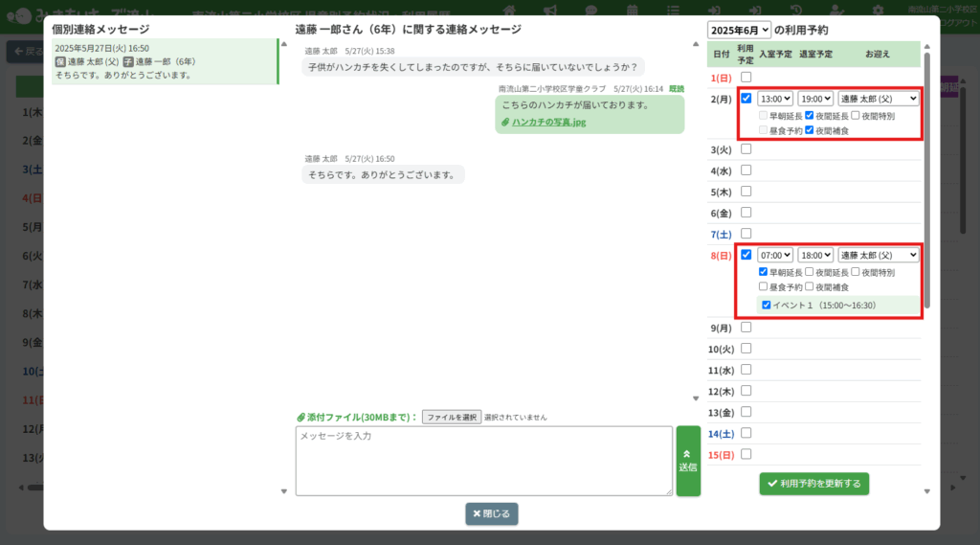This screenshot has width=980, height=545.
Task: Open the 13:00 entry time dropdown
Action: pyautogui.click(x=775, y=98)
